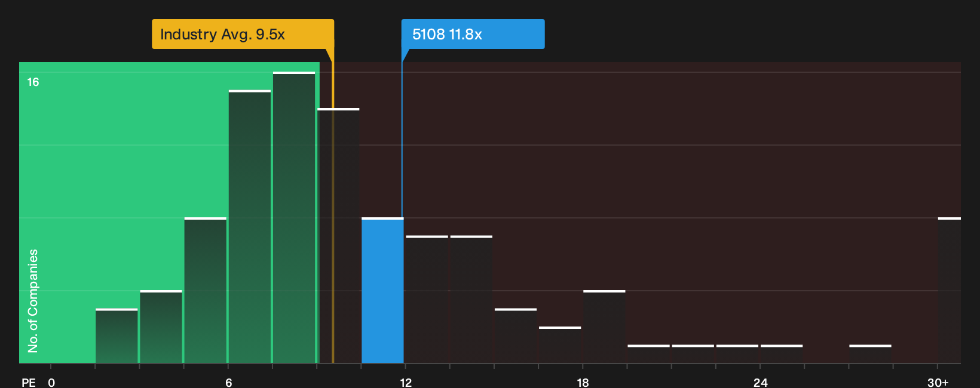Click x-axis tick label '18'
Viewport: 980px width, 388px height.
[x=583, y=382]
